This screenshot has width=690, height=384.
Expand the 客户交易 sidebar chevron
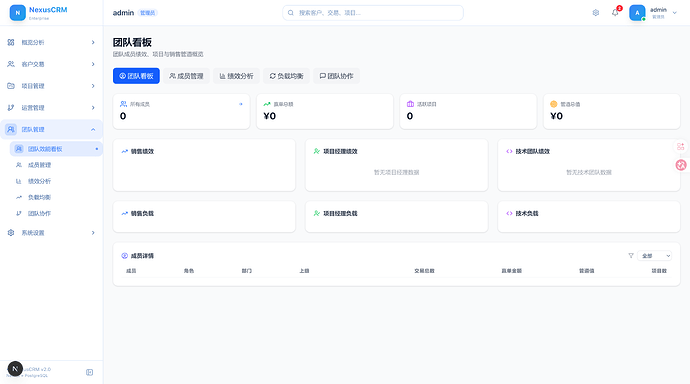pos(93,64)
